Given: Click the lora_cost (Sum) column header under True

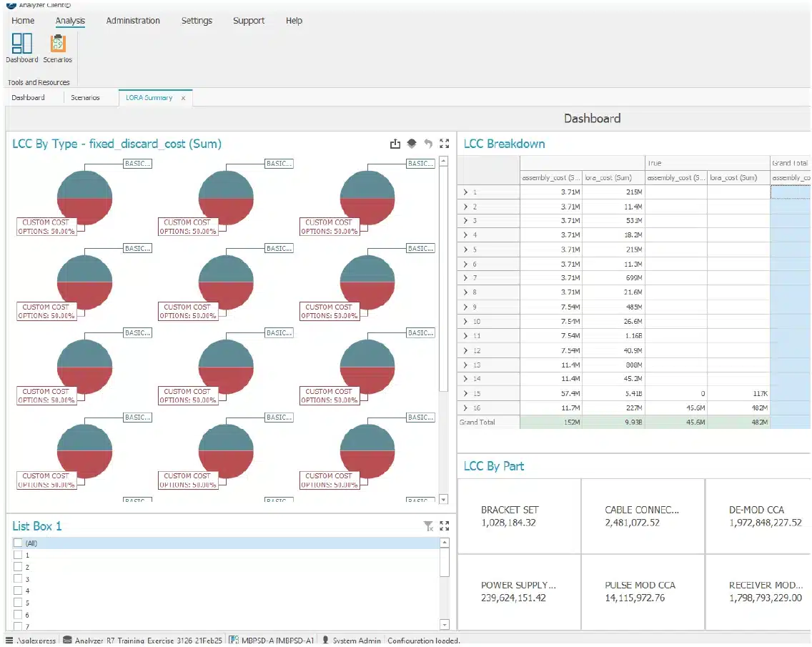Looking at the screenshot, I should click(x=738, y=178).
